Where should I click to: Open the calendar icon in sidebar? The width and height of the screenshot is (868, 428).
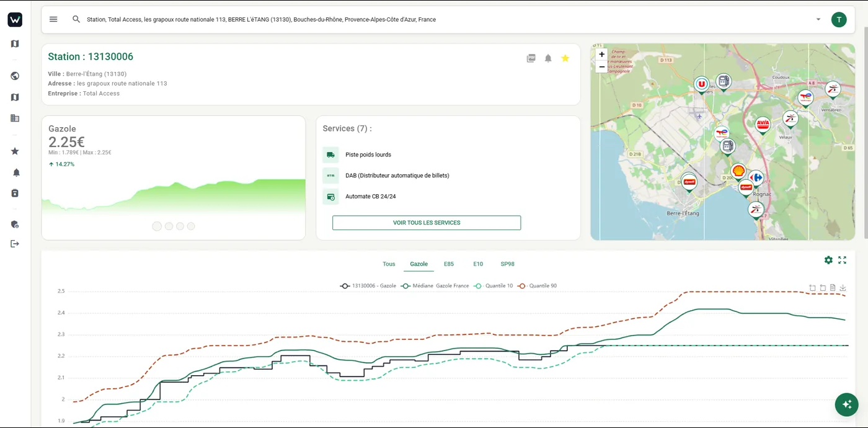point(15,193)
